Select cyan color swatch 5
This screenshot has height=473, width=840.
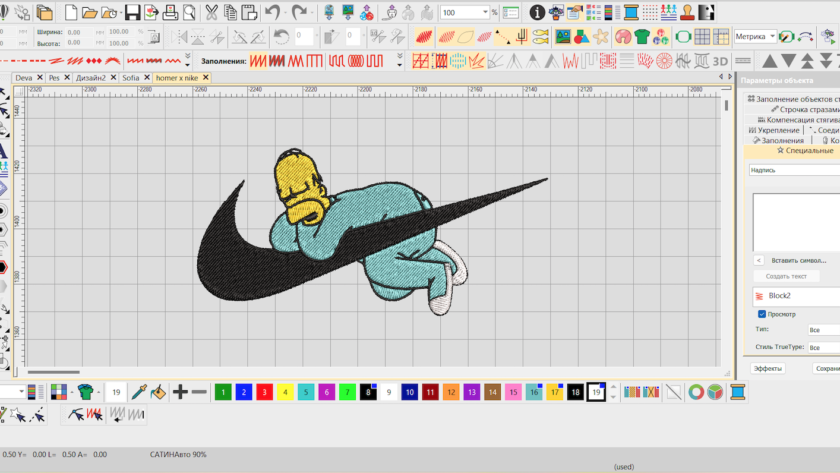(x=306, y=392)
